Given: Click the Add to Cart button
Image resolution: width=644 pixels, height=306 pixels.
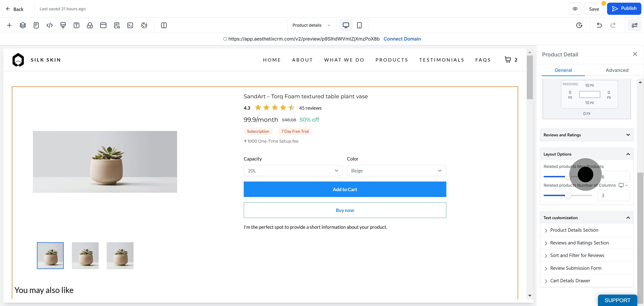Looking at the screenshot, I should (x=345, y=189).
